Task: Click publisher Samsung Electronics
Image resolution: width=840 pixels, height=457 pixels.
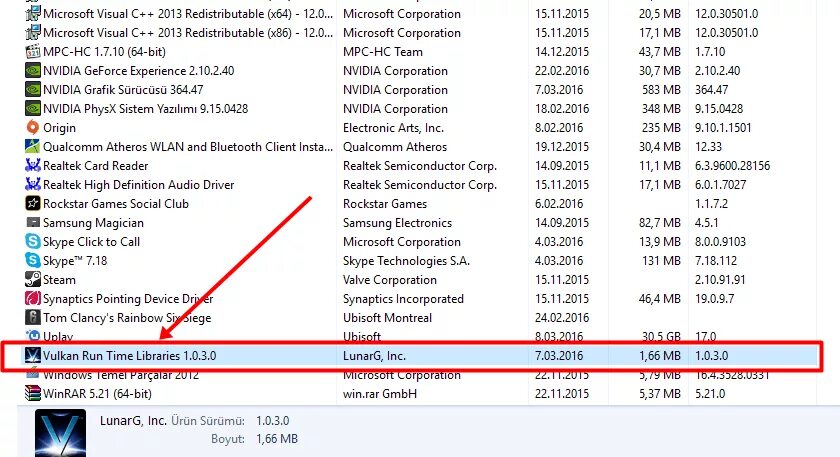Action: tap(398, 223)
